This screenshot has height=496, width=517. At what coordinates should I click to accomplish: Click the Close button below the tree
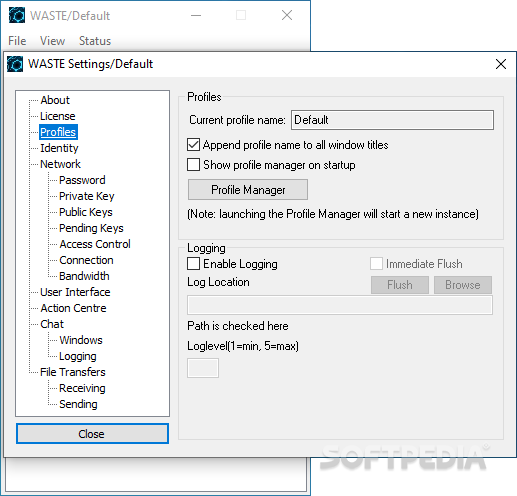92,434
